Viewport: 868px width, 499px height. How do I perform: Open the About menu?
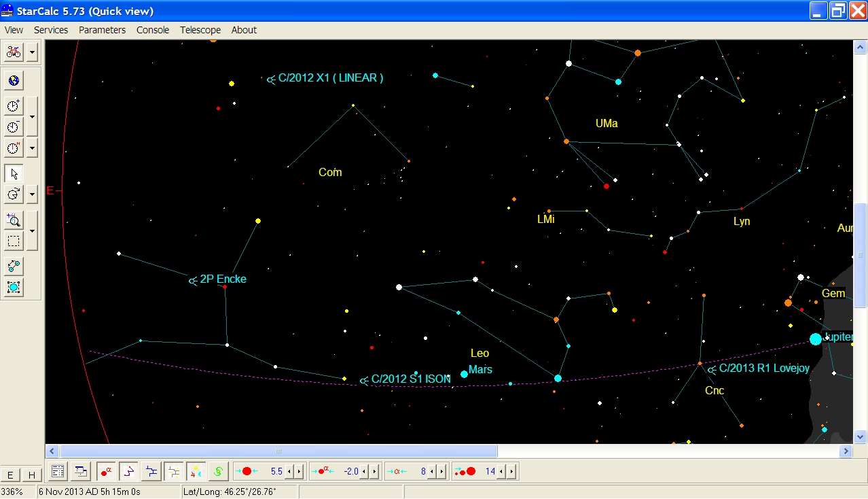coord(244,30)
